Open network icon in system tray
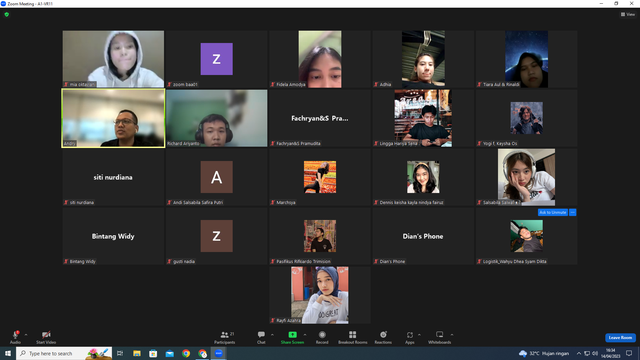 coord(587,353)
